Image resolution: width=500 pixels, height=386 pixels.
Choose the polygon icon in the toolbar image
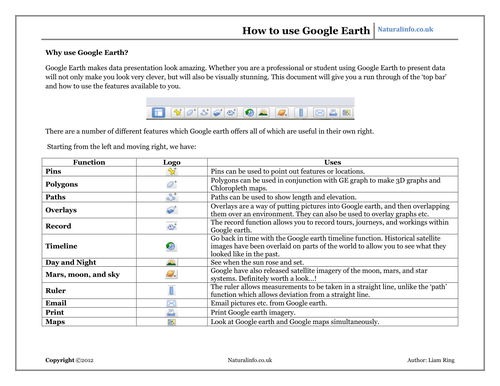click(x=191, y=113)
